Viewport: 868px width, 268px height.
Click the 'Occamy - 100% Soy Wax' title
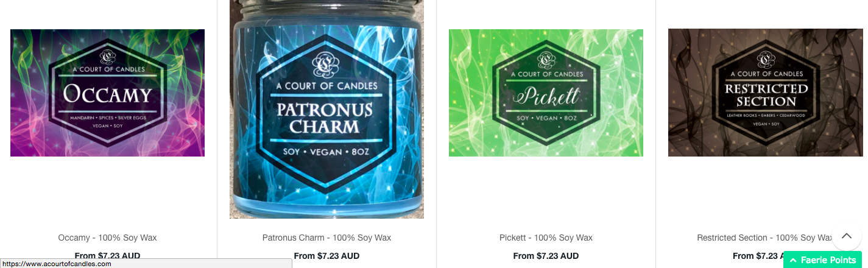tap(107, 238)
